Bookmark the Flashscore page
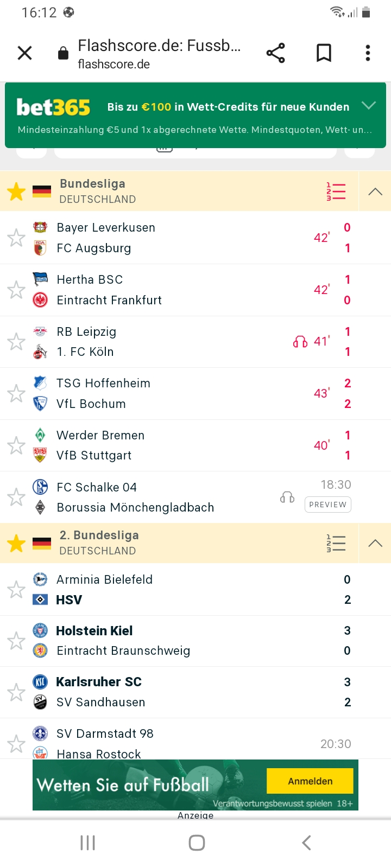 324,53
